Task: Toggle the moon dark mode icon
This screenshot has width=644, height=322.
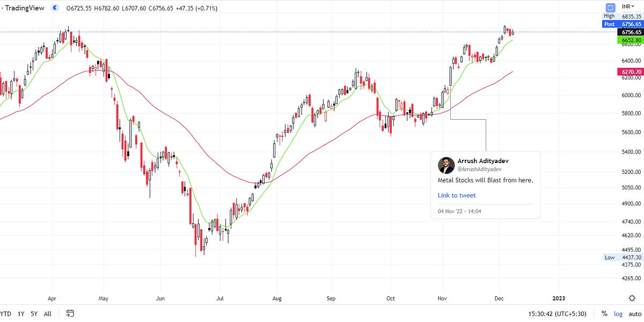Action: [55, 8]
